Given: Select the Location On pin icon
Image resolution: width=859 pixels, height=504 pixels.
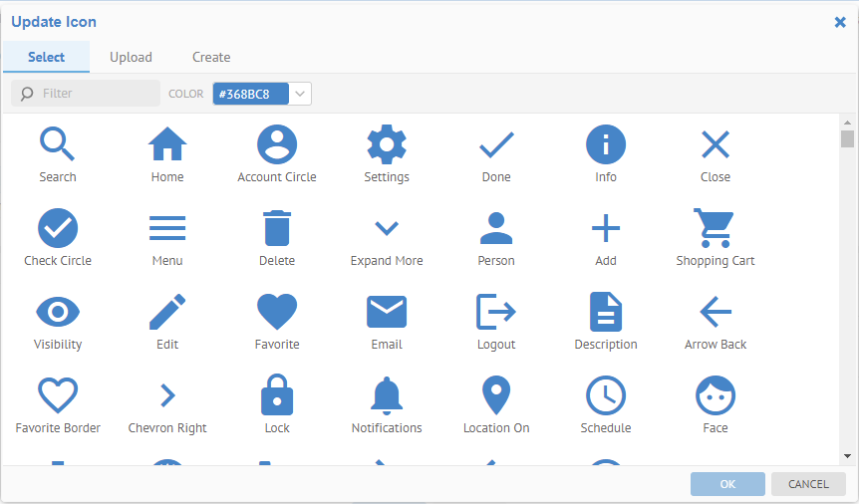Looking at the screenshot, I should 496,396.
